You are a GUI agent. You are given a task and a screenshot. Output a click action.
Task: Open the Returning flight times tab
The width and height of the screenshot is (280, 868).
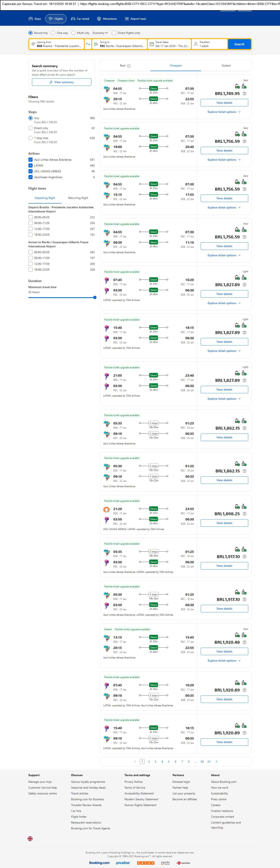tap(78, 198)
